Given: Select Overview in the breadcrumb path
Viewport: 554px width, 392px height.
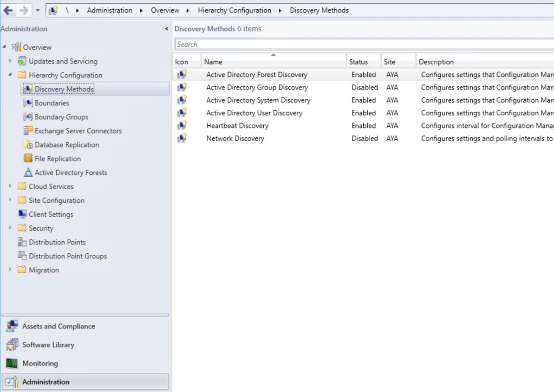Looking at the screenshot, I should [x=165, y=10].
